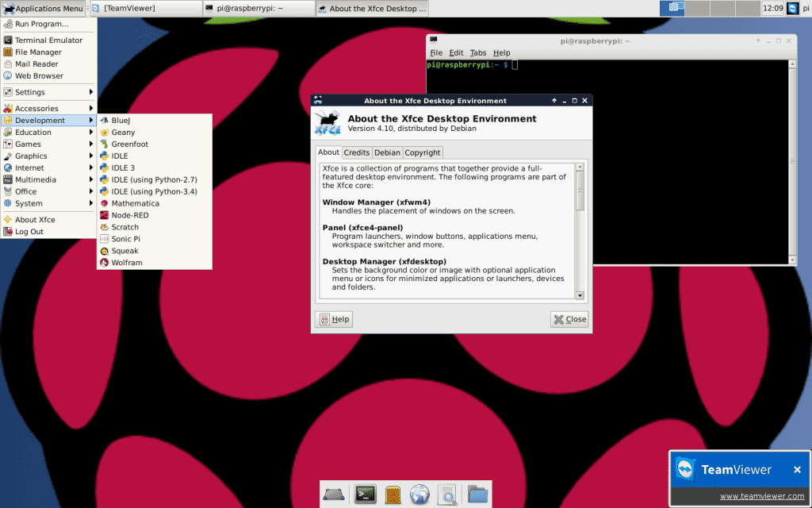The width and height of the screenshot is (812, 508).
Task: Open Mathematica from the Development submenu
Action: 135,203
